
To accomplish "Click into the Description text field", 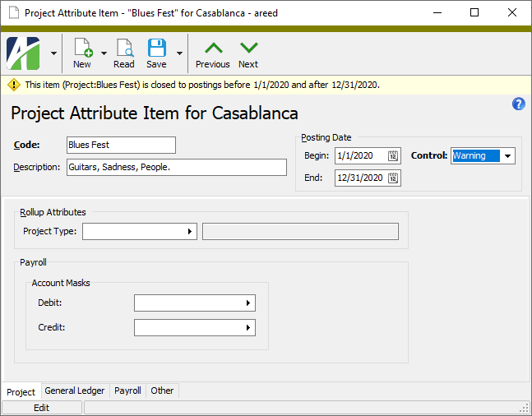I will [x=176, y=168].
